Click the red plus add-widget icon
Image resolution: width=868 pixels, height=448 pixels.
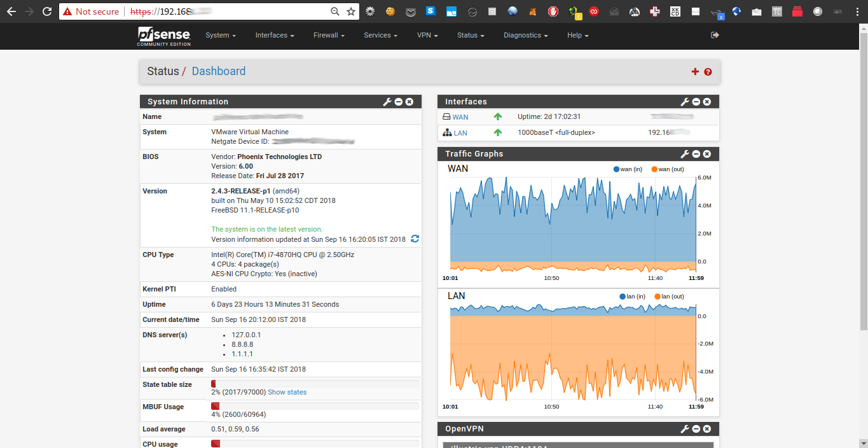tap(695, 72)
